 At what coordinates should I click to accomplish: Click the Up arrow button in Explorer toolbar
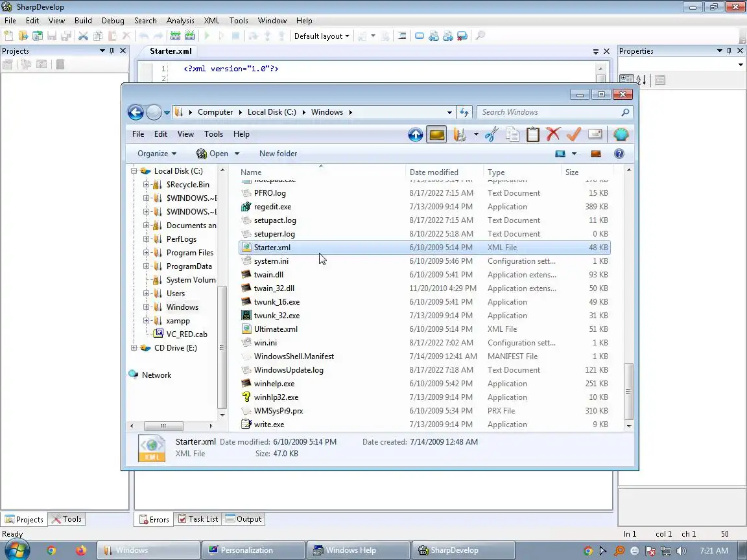(416, 135)
